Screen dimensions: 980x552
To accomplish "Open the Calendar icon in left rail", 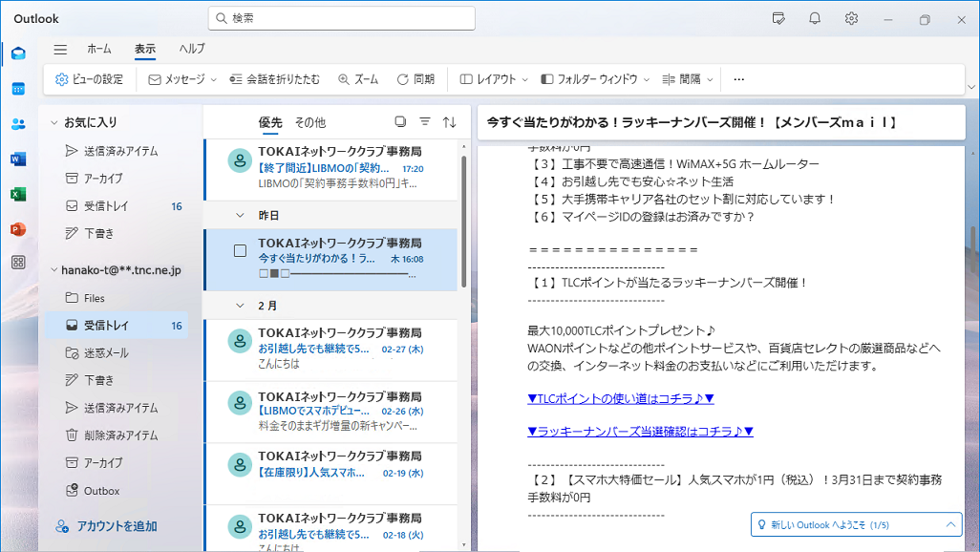I will (x=18, y=88).
